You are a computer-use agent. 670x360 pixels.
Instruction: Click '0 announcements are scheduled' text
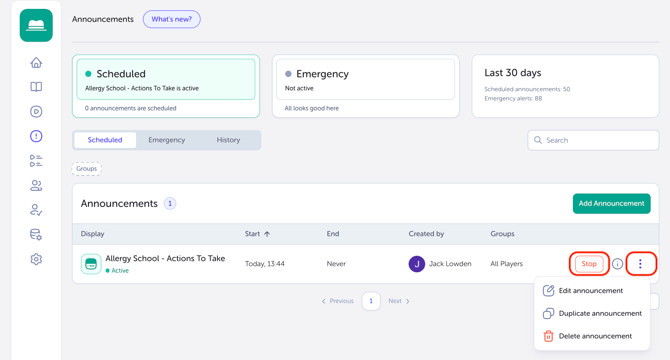pyautogui.click(x=130, y=108)
